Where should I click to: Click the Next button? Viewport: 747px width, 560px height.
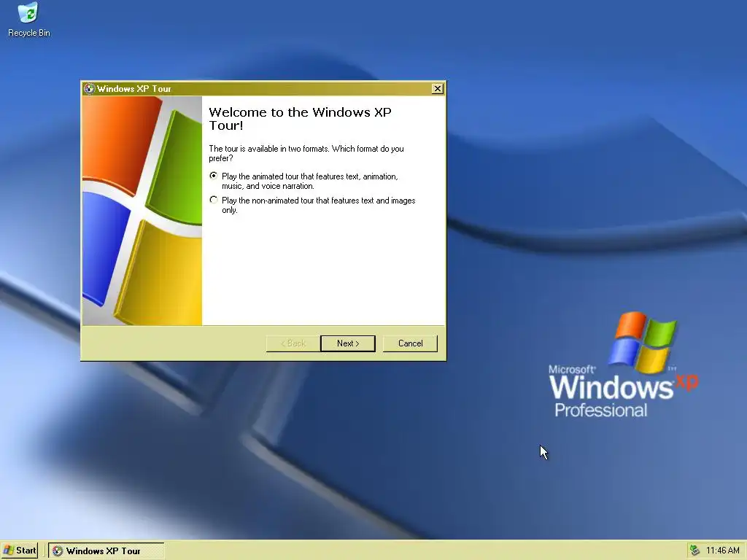(348, 343)
